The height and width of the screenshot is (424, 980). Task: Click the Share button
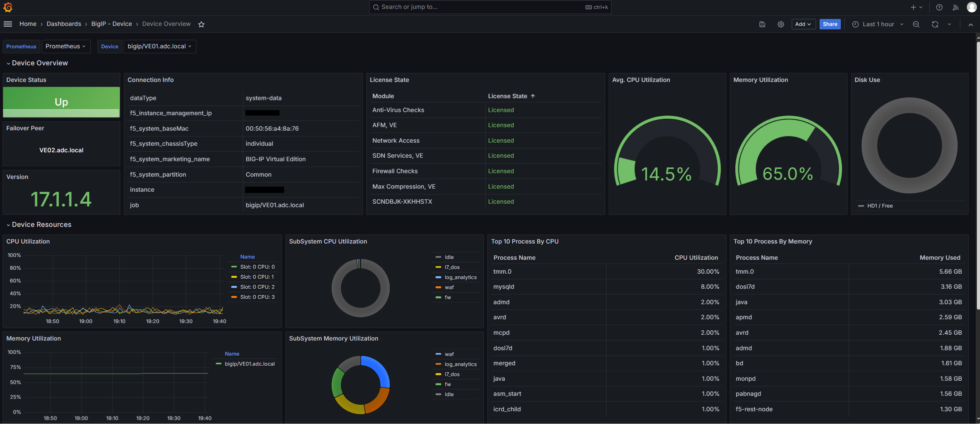(x=830, y=24)
